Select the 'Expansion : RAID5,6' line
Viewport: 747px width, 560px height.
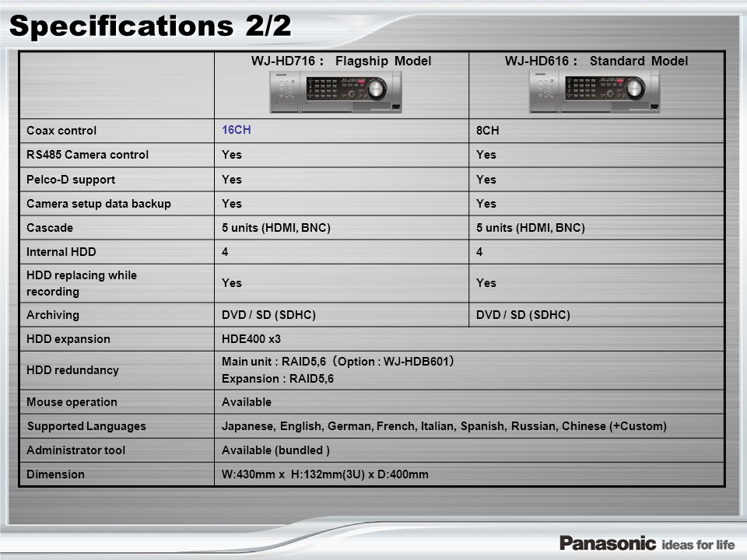pos(278,379)
